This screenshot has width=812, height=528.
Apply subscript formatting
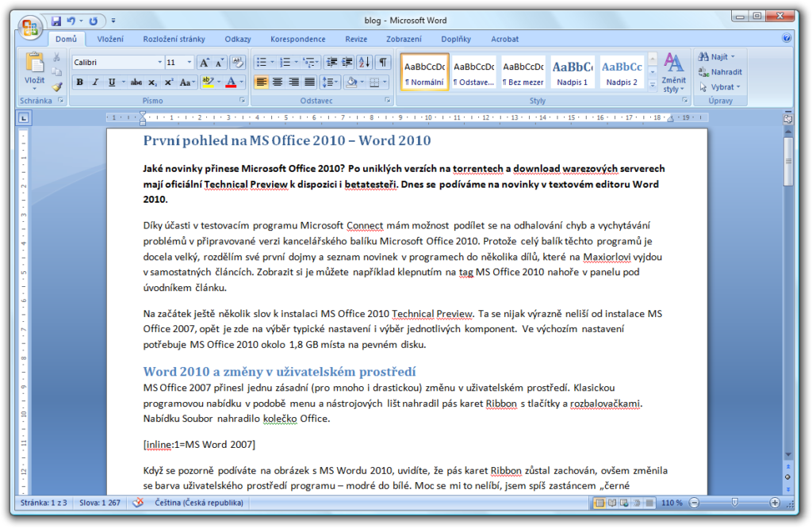tap(152, 82)
